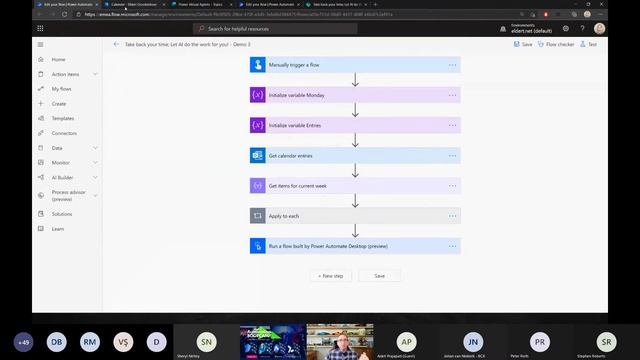The image size is (640, 360).
Task: Click the Apply to each loop icon
Action: point(258,216)
